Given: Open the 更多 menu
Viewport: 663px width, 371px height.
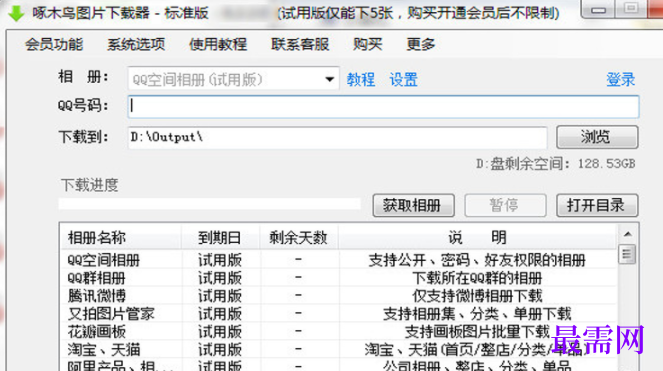Looking at the screenshot, I should click(420, 44).
